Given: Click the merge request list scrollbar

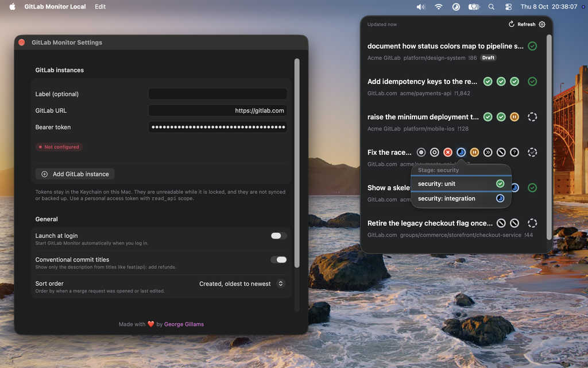Looking at the screenshot, I should 549,137.
